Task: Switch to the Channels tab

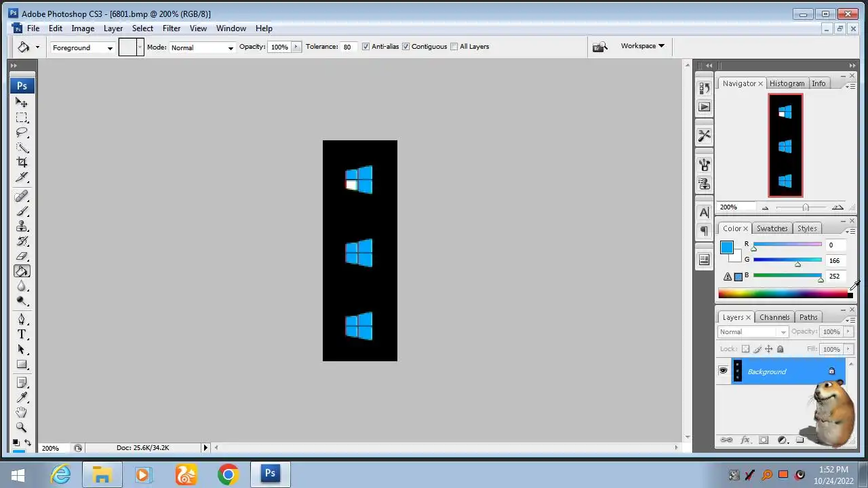Action: (774, 317)
